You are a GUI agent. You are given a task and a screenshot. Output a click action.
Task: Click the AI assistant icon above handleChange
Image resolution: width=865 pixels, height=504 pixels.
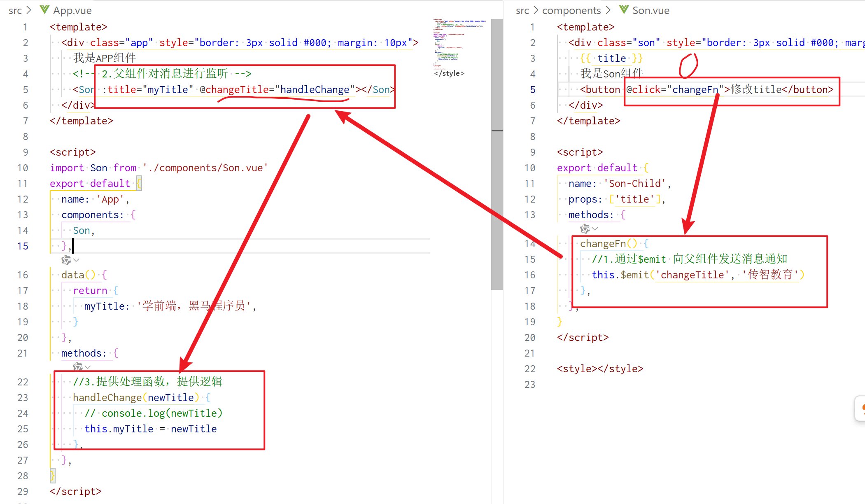(77, 366)
